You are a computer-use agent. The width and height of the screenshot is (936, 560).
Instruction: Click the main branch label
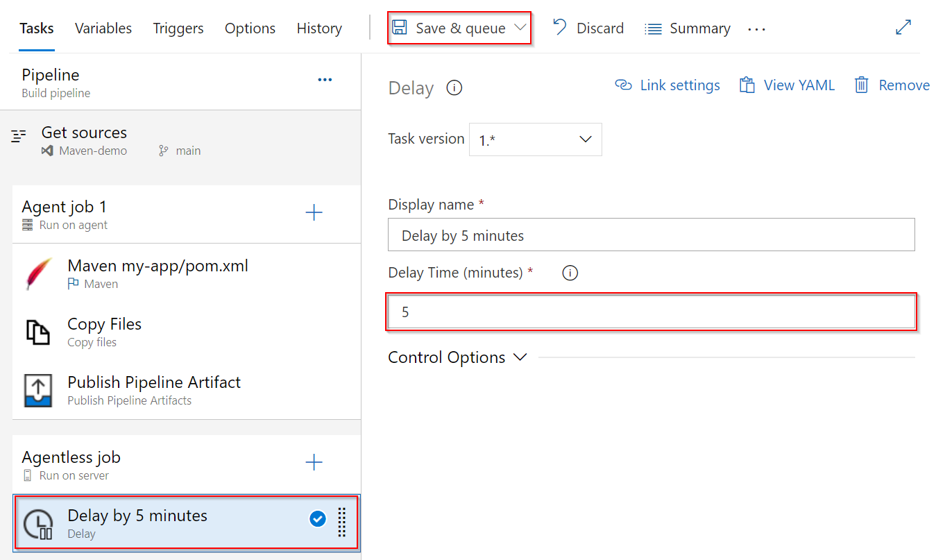(188, 151)
